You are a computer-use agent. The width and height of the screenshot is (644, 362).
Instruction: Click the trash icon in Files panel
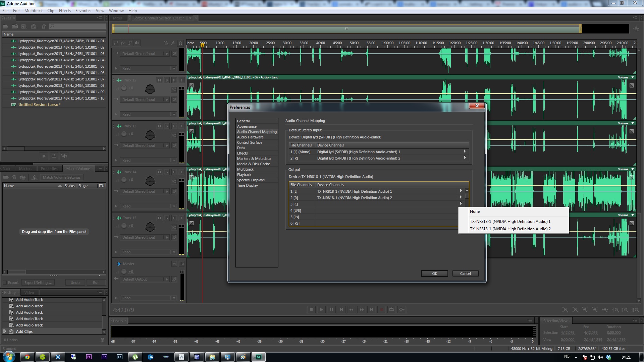(x=44, y=26)
